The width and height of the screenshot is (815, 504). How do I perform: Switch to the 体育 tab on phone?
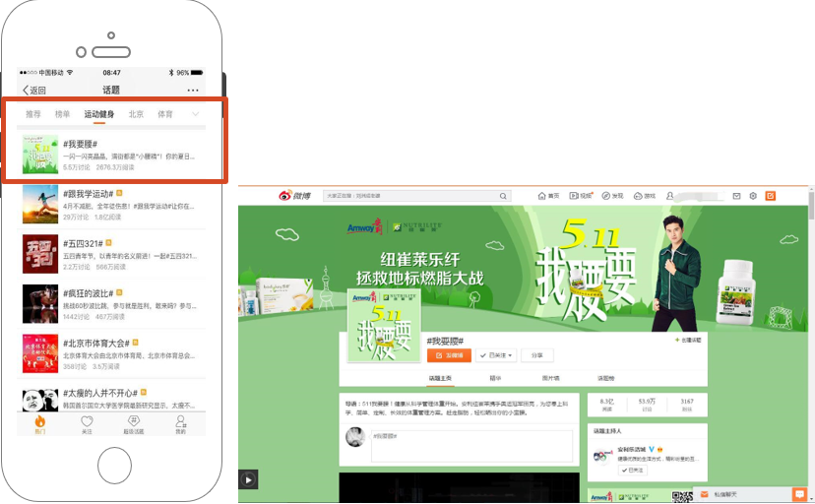165,114
